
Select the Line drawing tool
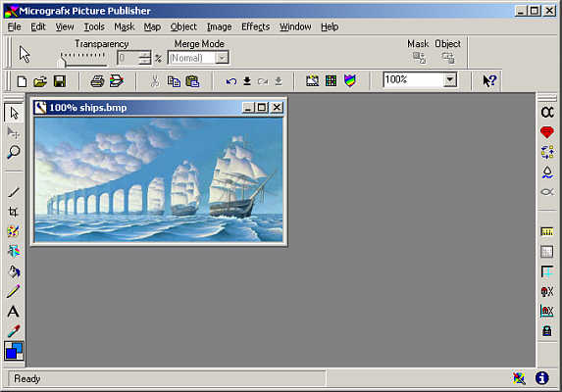pyautogui.click(x=14, y=192)
